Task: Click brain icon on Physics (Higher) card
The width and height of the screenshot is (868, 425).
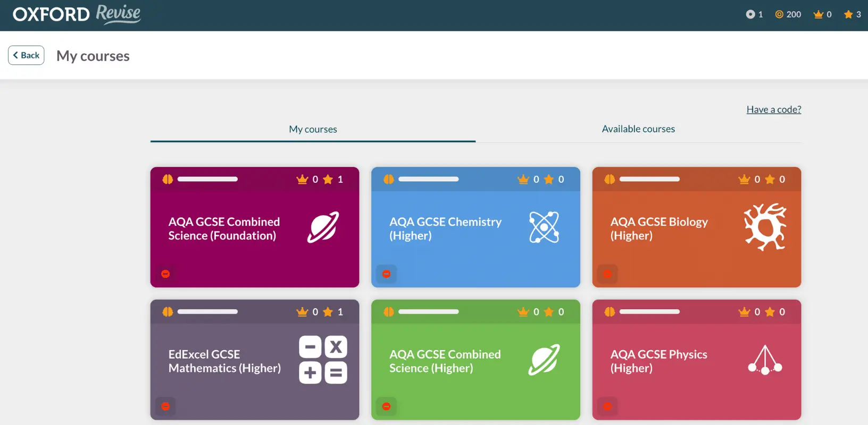Action: tap(610, 312)
